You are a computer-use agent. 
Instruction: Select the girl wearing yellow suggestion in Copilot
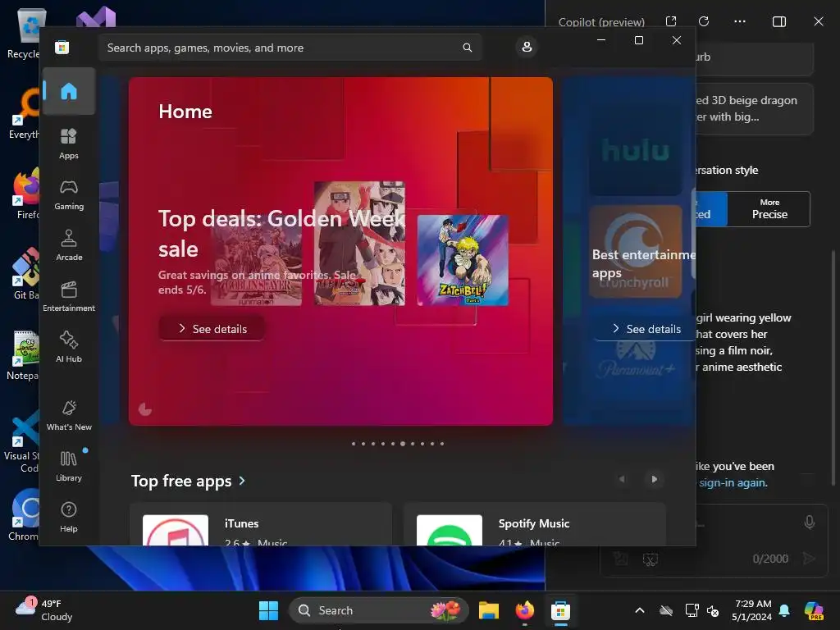point(742,342)
